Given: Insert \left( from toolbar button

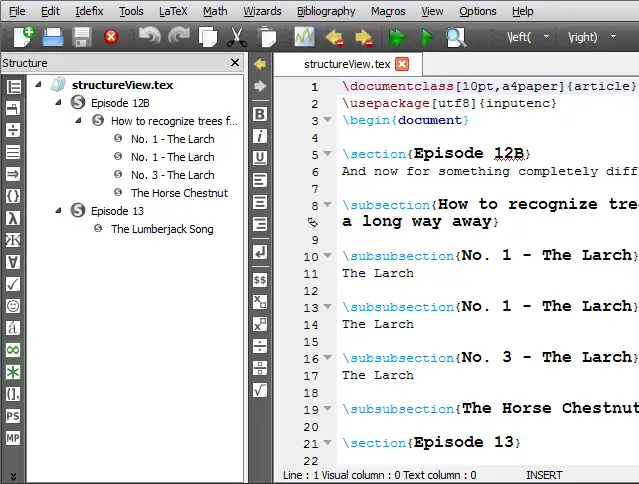Looking at the screenshot, I should tap(519, 37).
